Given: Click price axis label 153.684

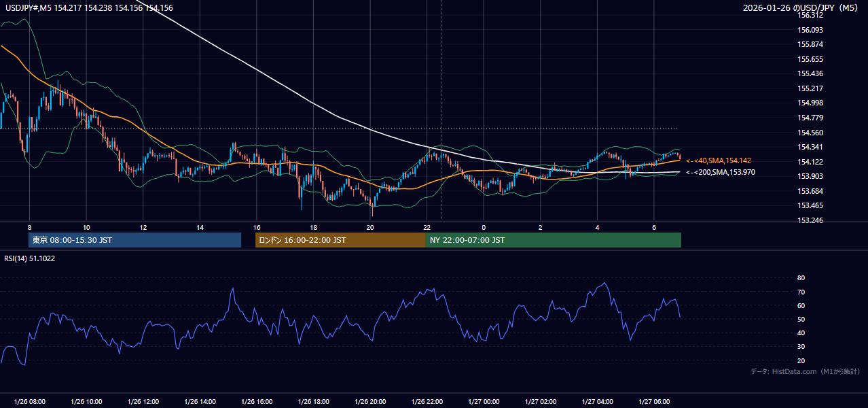Looking at the screenshot, I should (x=810, y=191).
